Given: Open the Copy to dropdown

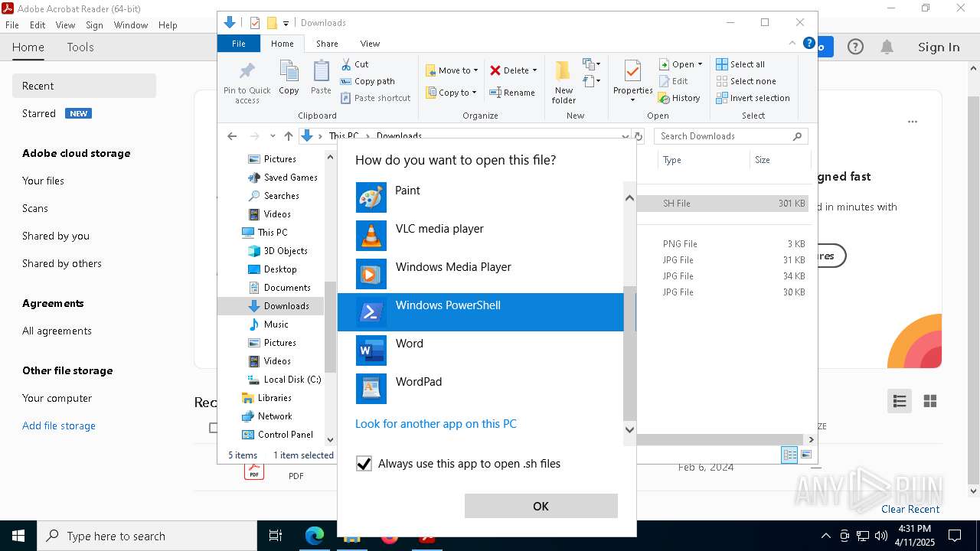Looking at the screenshot, I should (x=450, y=93).
